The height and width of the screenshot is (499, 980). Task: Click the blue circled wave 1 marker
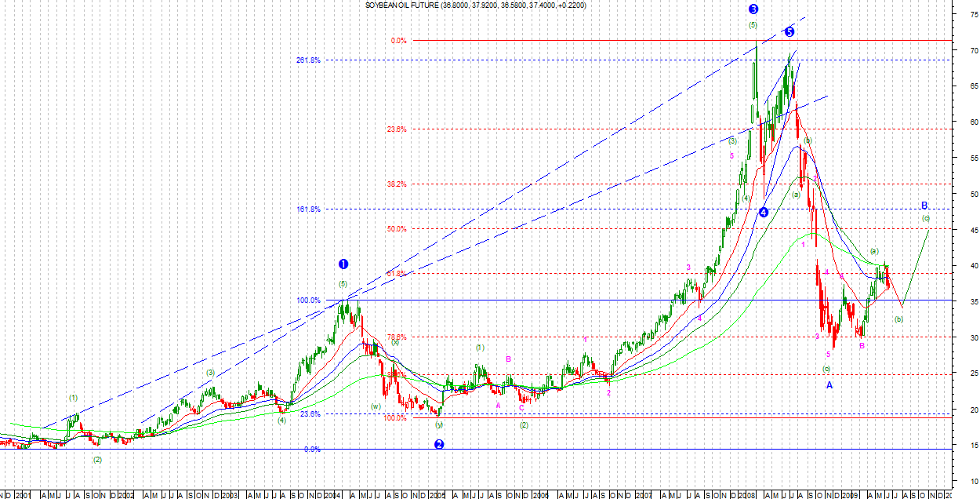[x=343, y=264]
